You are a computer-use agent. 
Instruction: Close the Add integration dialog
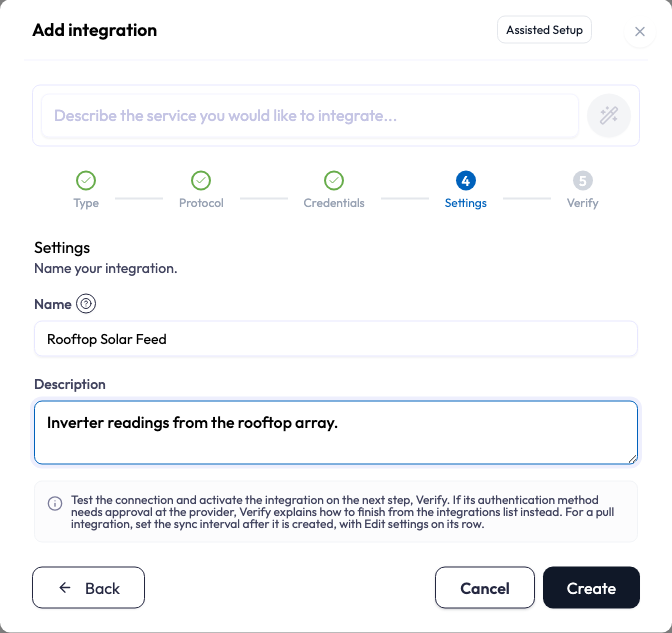(640, 31)
